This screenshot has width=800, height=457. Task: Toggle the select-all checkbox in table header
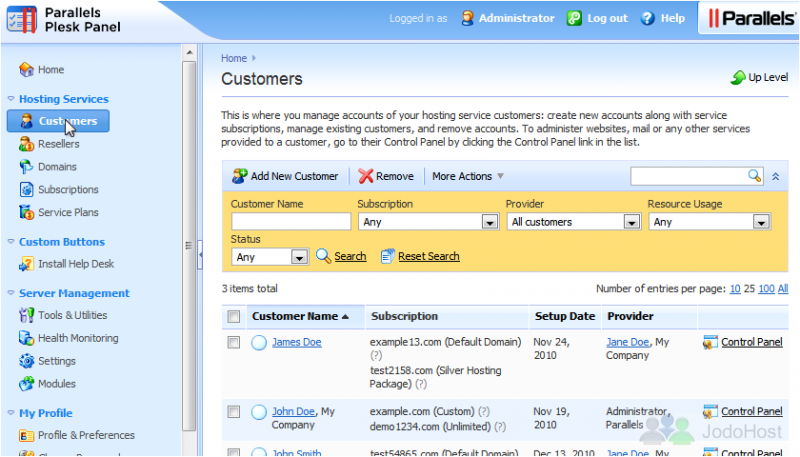234,317
